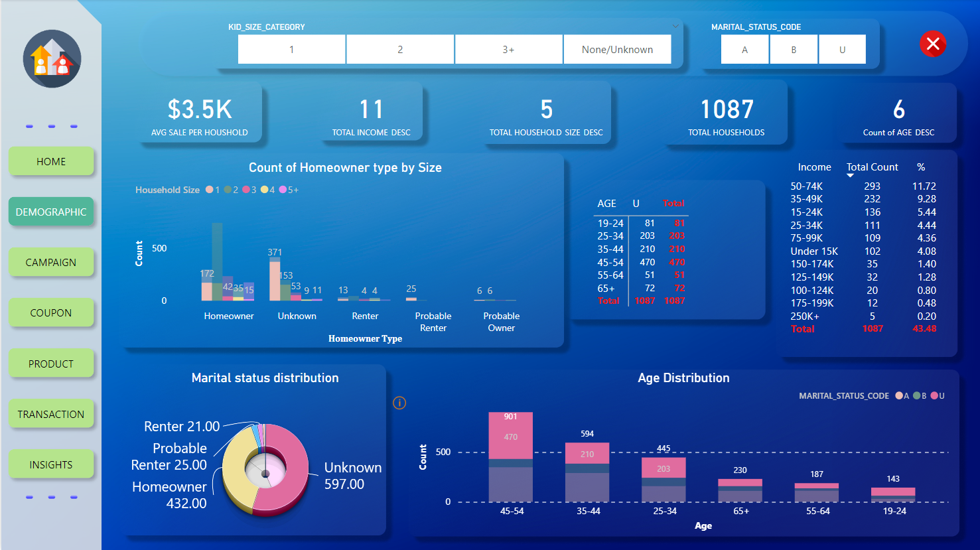Open the CAMPAIGN page
Viewport: 980px width, 550px height.
51,263
